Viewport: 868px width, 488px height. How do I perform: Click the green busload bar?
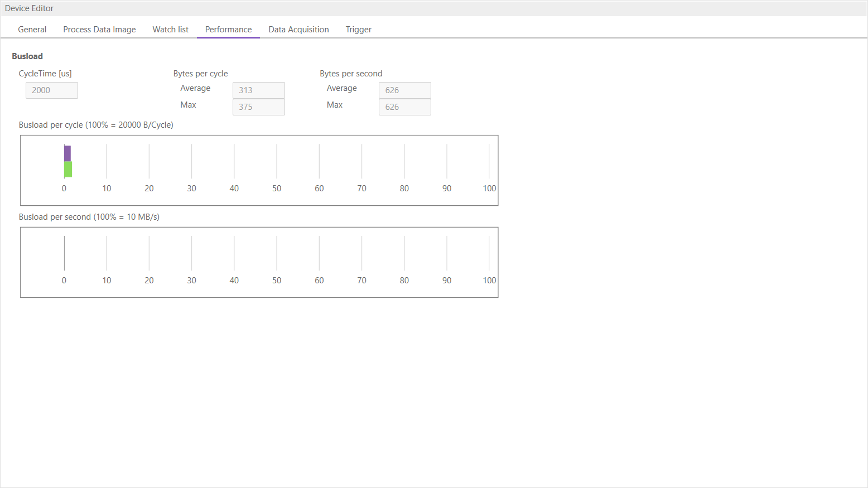point(67,169)
